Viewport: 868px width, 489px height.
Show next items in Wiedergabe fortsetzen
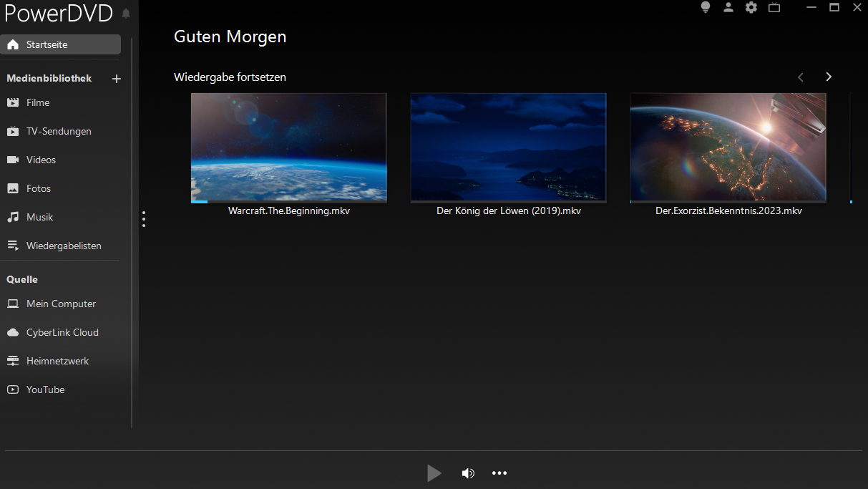click(829, 77)
